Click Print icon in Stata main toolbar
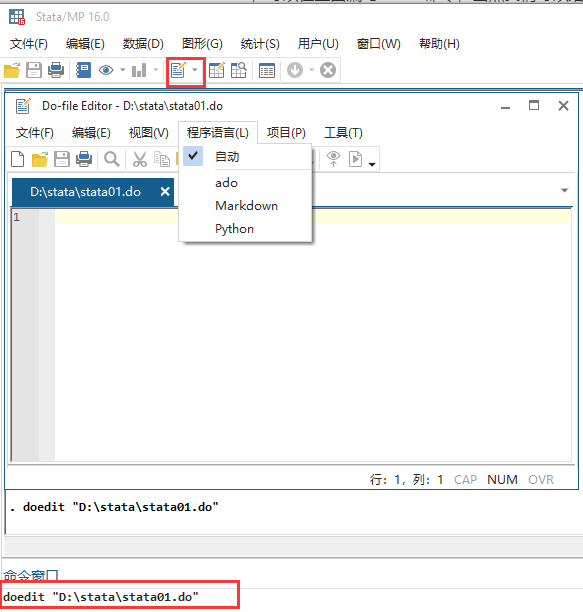The image size is (583, 612). coord(56,70)
